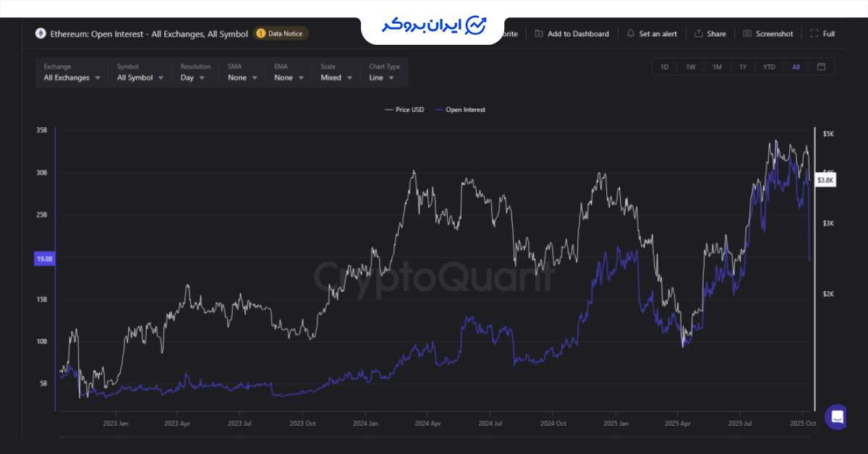Open the Exchange dropdown
Viewport: 868px width, 454px height.
pos(72,77)
